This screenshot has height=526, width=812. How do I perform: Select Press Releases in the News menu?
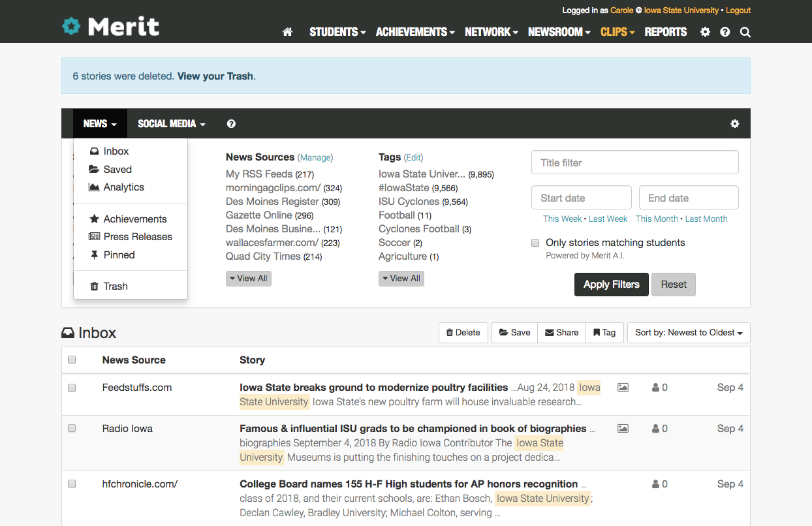[x=131, y=236]
